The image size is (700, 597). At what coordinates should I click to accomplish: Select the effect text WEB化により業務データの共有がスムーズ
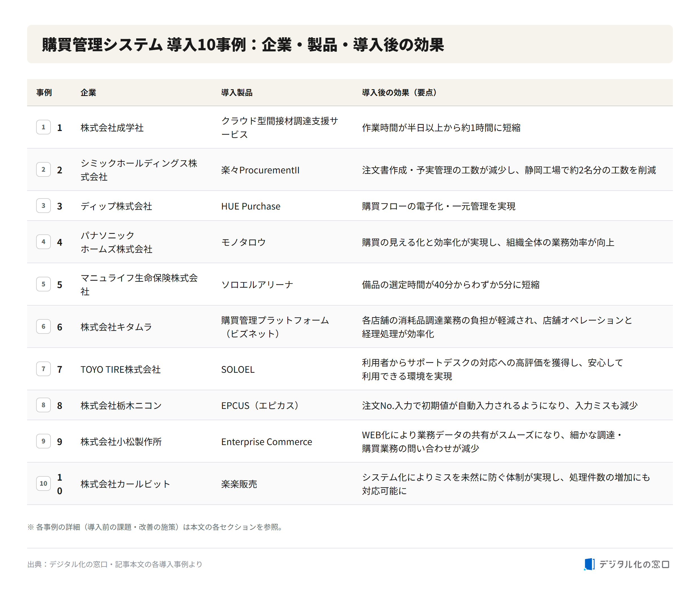pos(492,441)
